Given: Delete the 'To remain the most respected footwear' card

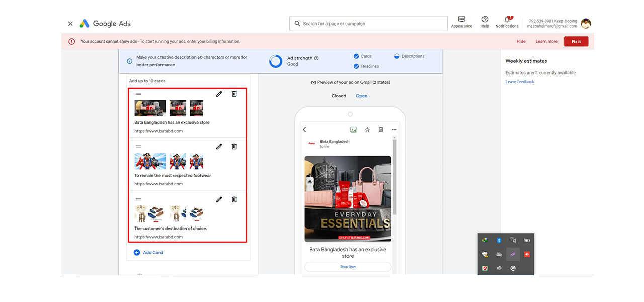Looking at the screenshot, I should [234, 146].
